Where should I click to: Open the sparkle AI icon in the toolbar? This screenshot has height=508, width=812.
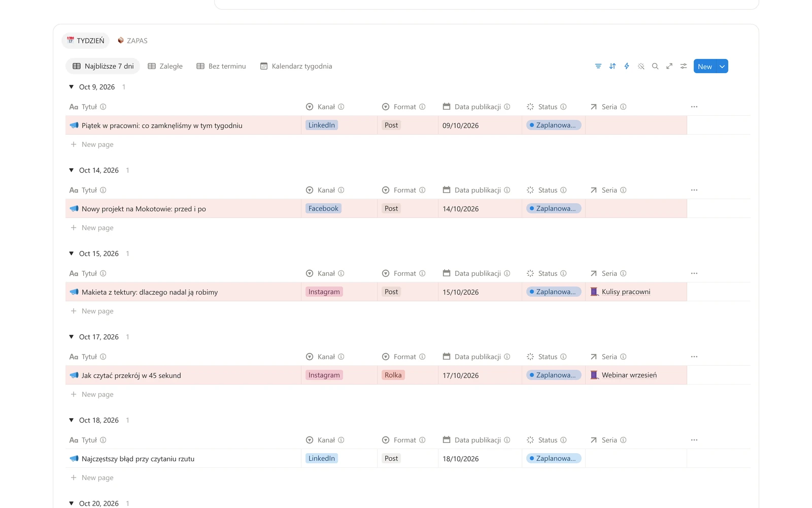pyautogui.click(x=641, y=66)
